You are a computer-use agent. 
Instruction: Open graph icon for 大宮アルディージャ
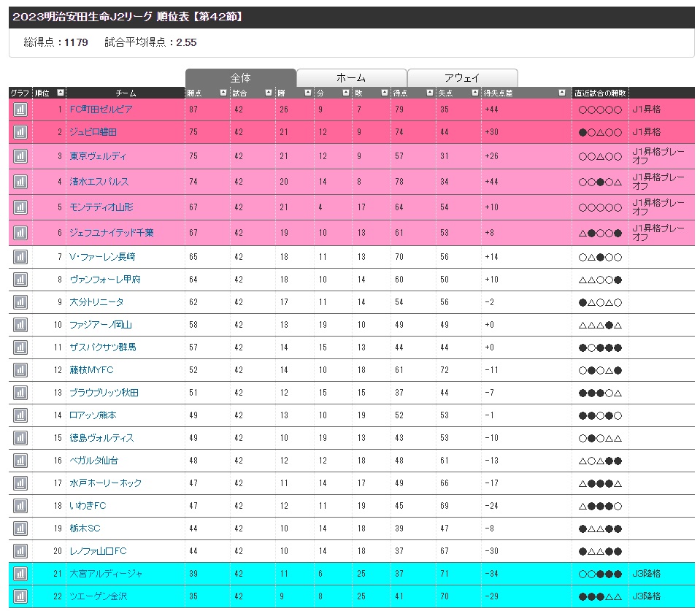point(20,574)
